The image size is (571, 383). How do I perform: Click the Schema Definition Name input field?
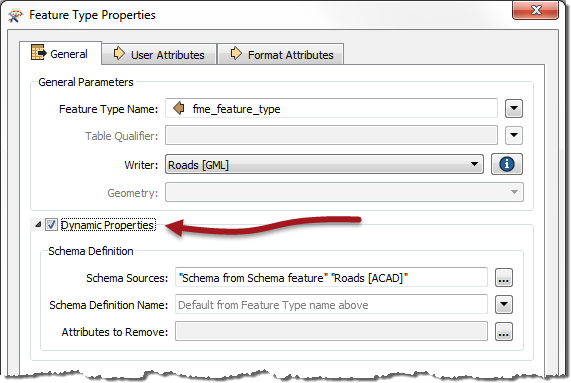331,304
